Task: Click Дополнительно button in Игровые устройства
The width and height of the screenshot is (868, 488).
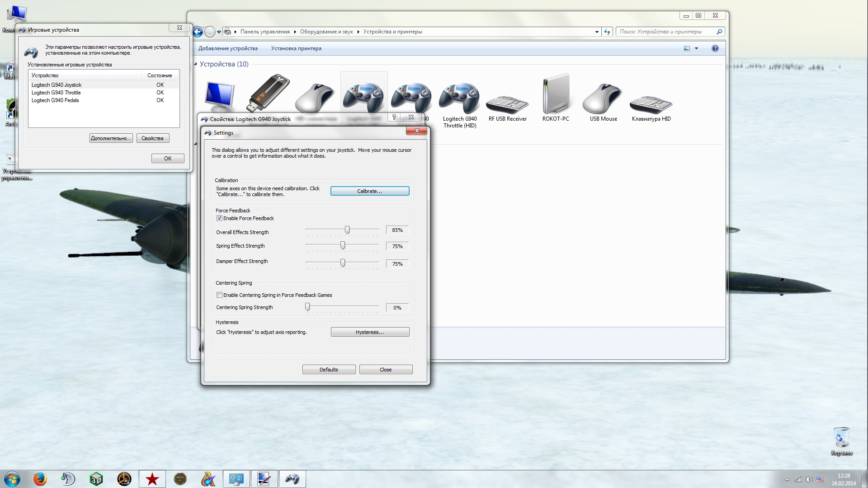Action: (111, 138)
